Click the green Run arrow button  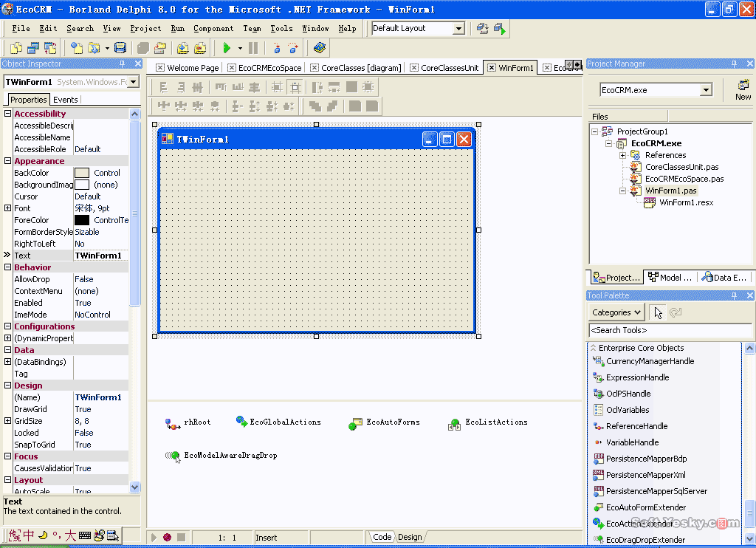coord(227,48)
